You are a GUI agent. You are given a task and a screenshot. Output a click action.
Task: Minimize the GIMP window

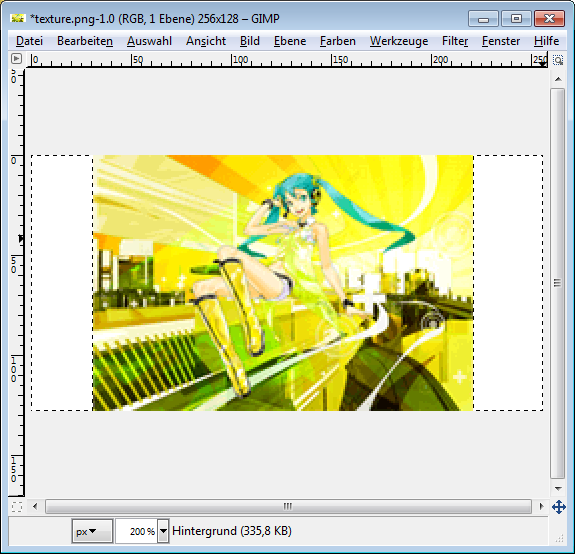[483, 19]
